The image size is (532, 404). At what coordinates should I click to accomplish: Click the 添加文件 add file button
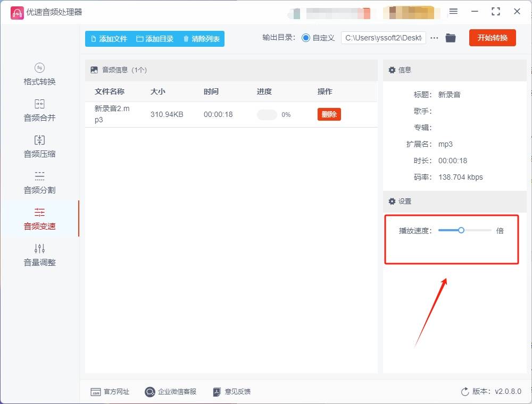point(109,39)
